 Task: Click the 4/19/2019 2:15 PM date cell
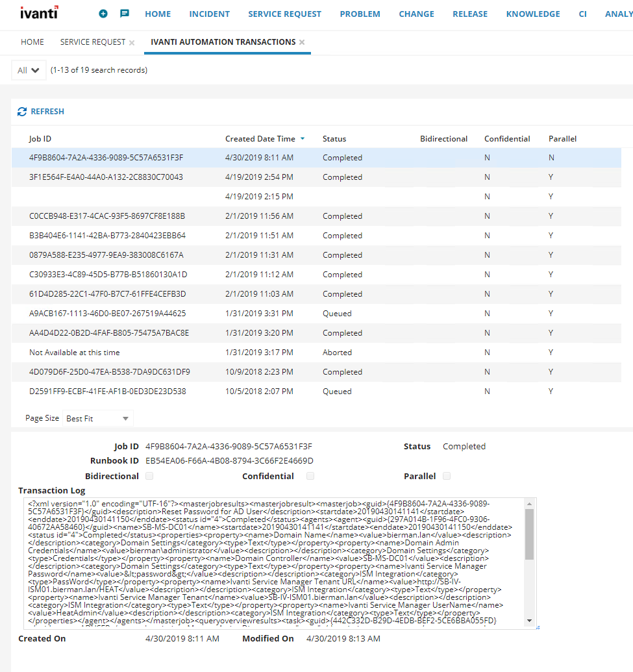pyautogui.click(x=259, y=197)
